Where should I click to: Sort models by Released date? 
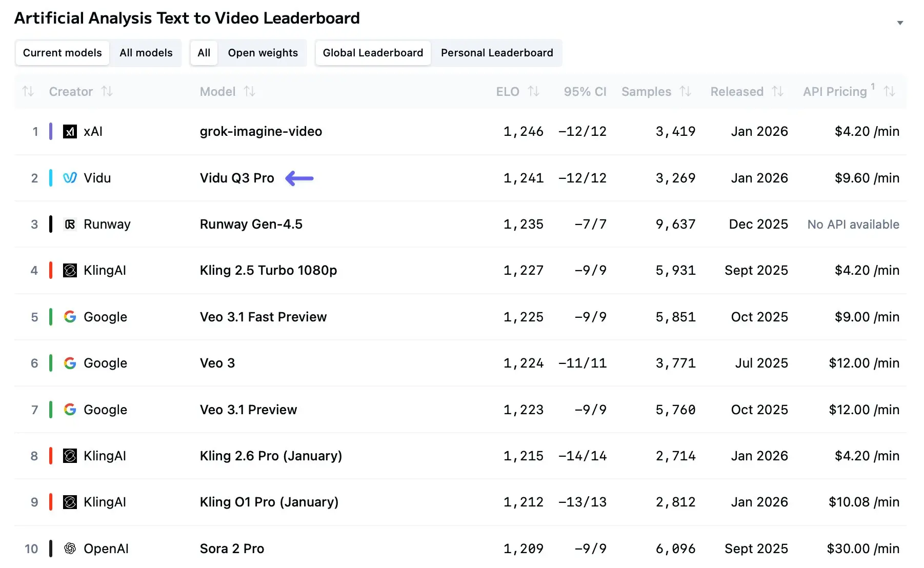pyautogui.click(x=777, y=91)
